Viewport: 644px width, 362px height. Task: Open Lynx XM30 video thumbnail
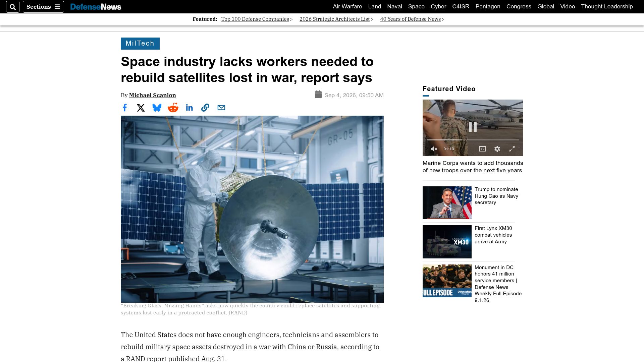[447, 242]
